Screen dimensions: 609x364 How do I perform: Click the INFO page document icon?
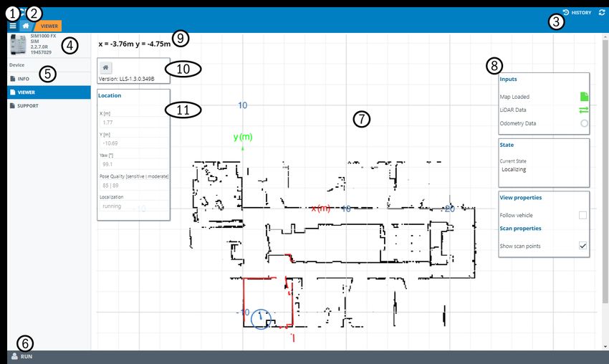(x=13, y=79)
